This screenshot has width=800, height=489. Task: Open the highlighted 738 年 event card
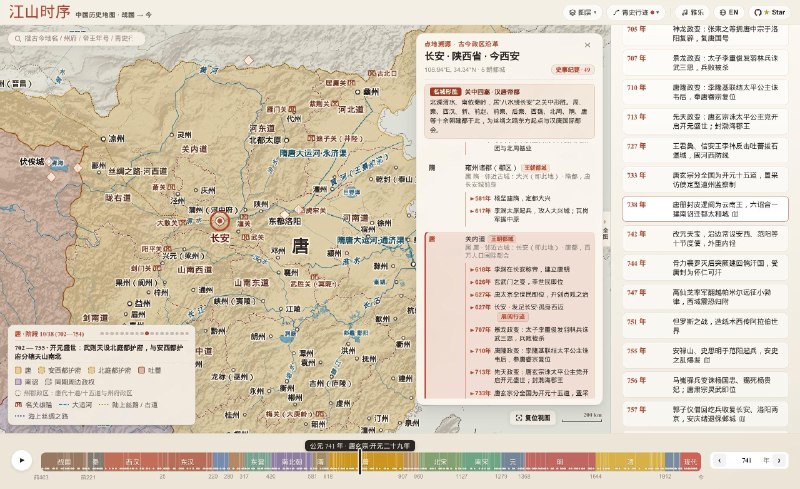pos(705,209)
